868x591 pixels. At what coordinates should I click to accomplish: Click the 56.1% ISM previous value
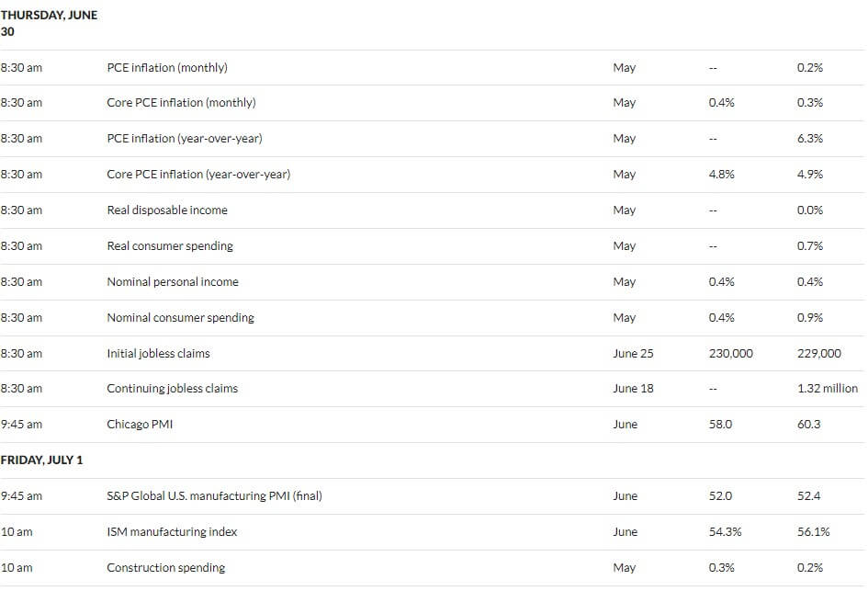click(813, 532)
